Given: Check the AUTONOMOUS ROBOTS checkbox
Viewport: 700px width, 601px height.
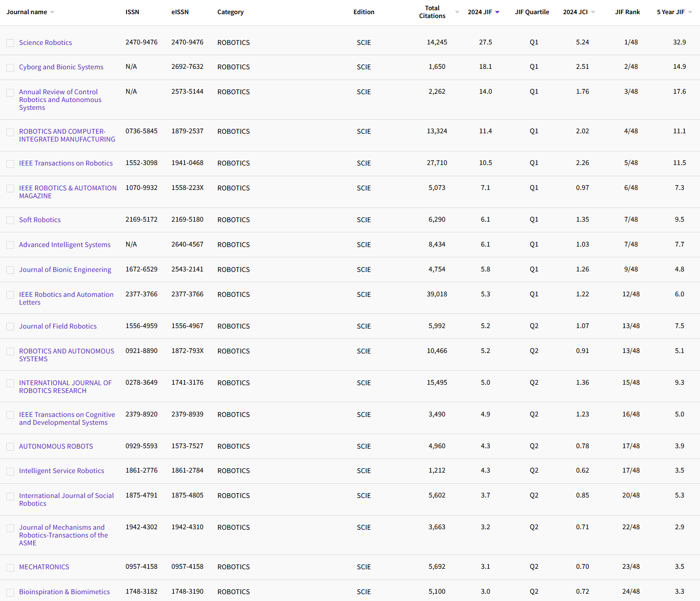Looking at the screenshot, I should tap(10, 447).
